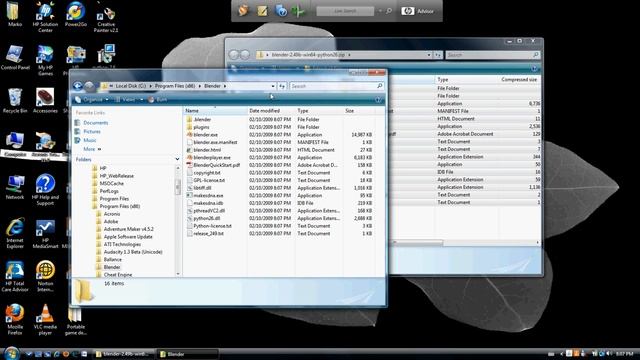Select blender.html file
This screenshot has width=640, height=360.
(207, 150)
